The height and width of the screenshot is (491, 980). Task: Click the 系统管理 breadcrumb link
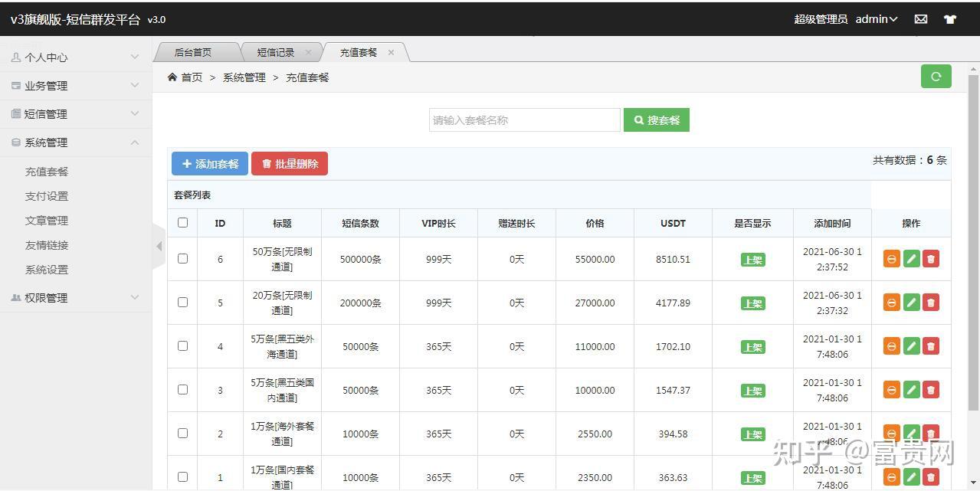pos(244,77)
